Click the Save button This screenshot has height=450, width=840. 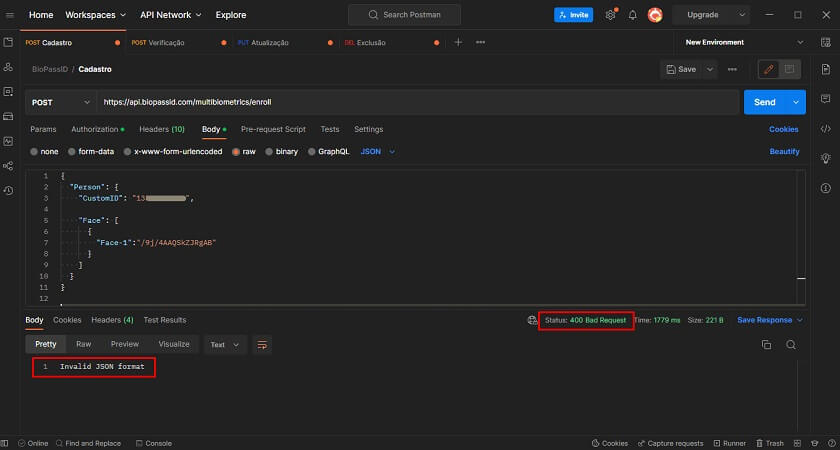click(681, 69)
